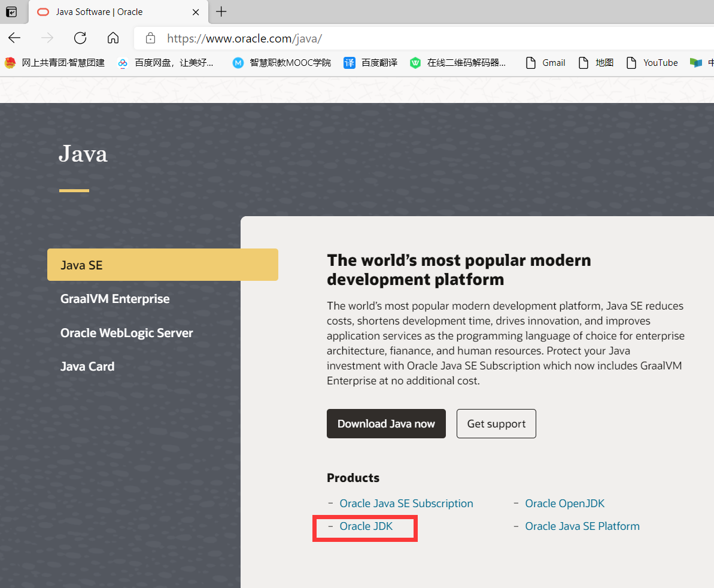Open Oracle Java SE Subscription link
Screen dimensions: 714x588
[406, 504]
